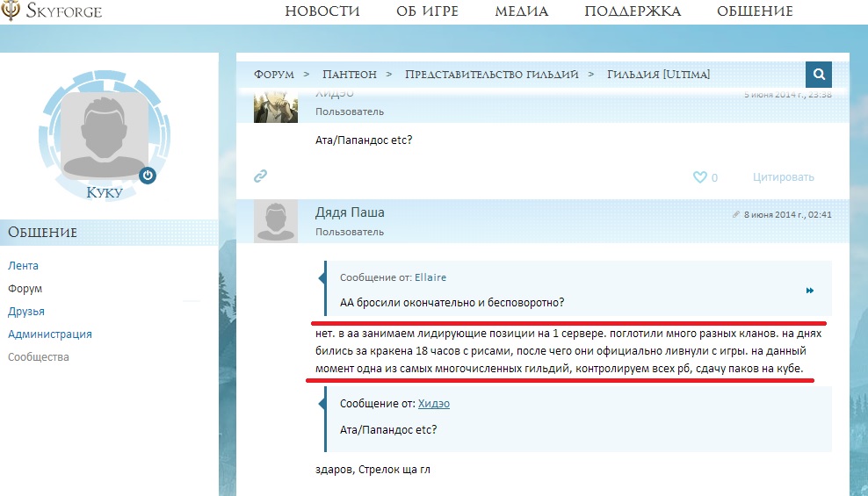The width and height of the screenshot is (868, 496).
Task: Open ГИЛЬДИЯ [ULTIMA] breadcrumb
Action: coord(658,74)
